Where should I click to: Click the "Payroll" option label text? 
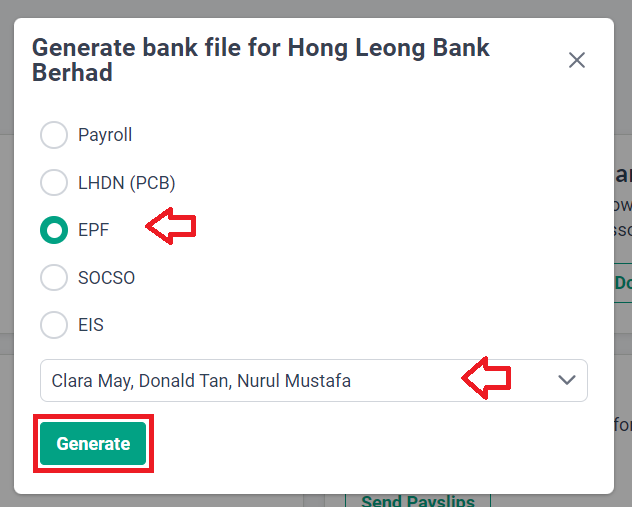105,135
